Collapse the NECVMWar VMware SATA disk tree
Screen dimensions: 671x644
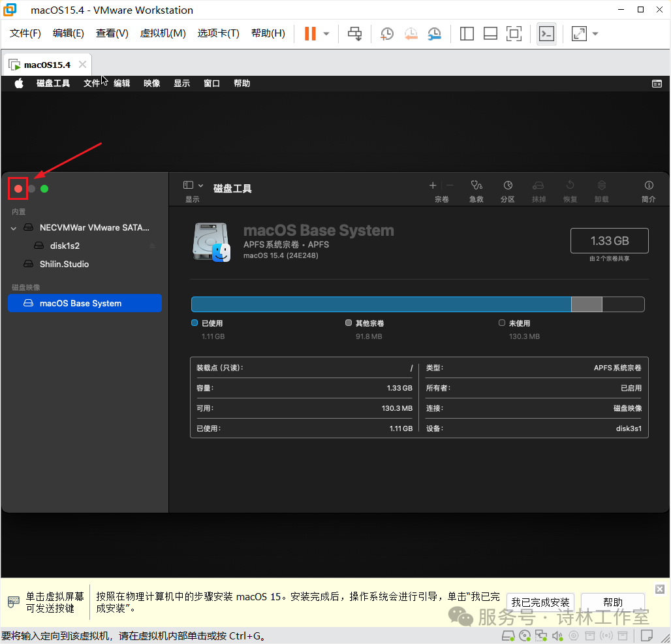pos(14,228)
